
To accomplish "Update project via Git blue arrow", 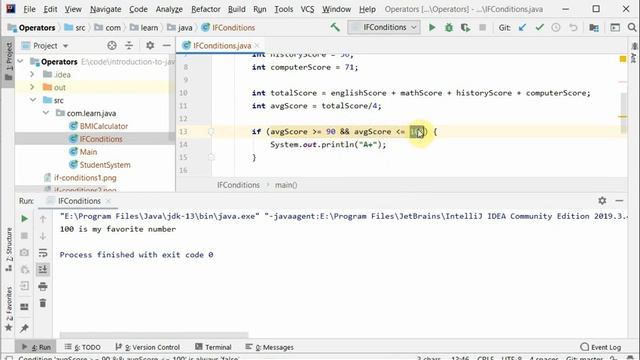I will (x=522, y=27).
